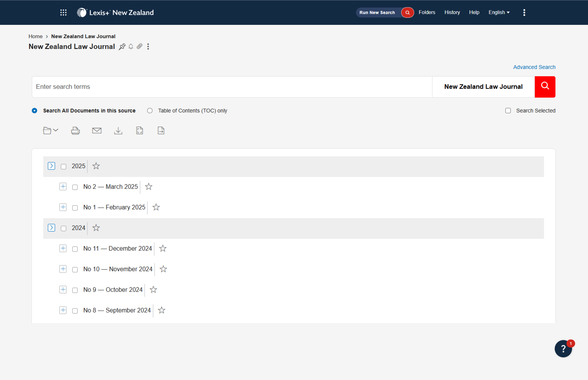Image resolution: width=588 pixels, height=380 pixels.
Task: Expand No 8 — September 2024
Action: pyautogui.click(x=63, y=310)
